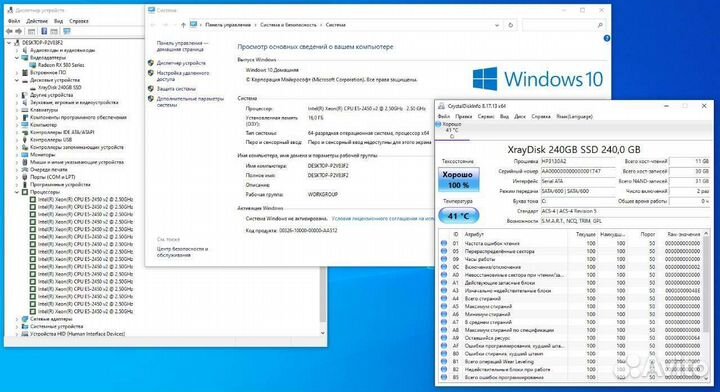720x392 pixels.
Task: Collapse the Процессоры node
Action: coord(17,192)
